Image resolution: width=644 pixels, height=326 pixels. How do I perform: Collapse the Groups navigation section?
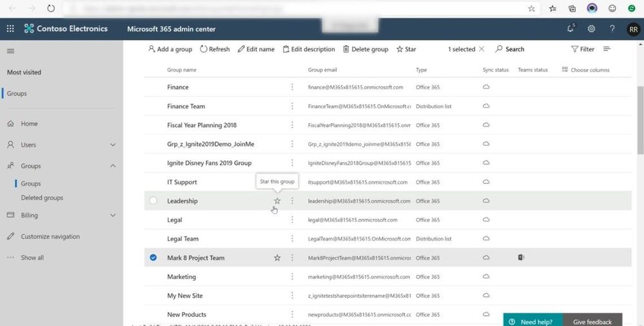pyautogui.click(x=113, y=166)
